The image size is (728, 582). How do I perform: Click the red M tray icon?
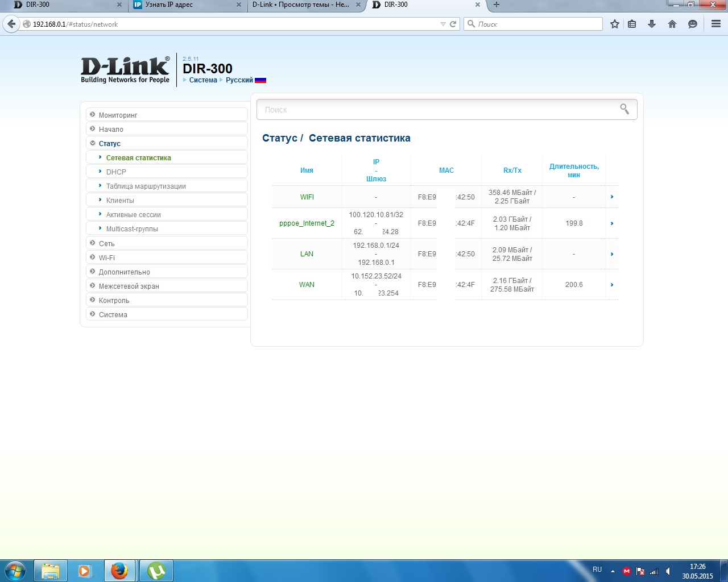pyautogui.click(x=627, y=571)
